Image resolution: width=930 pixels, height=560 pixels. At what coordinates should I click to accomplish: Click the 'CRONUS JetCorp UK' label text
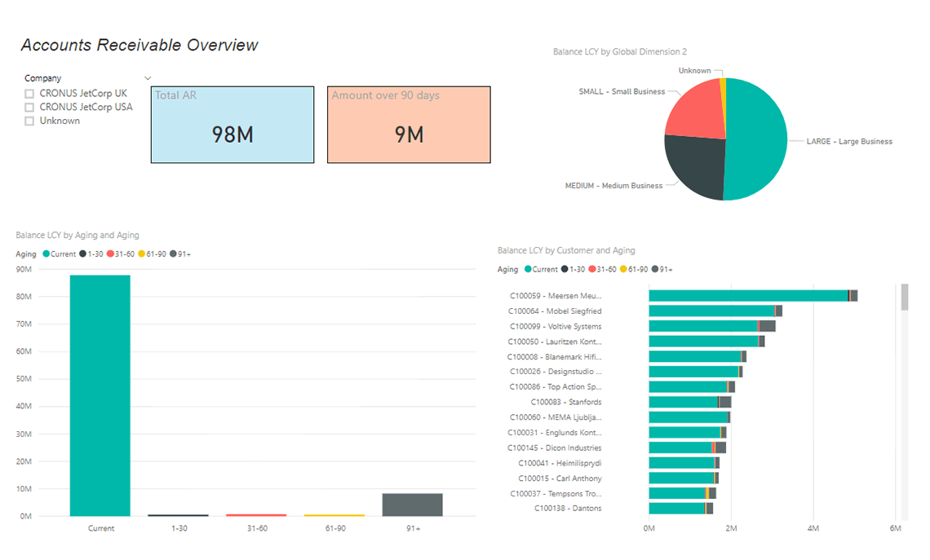click(83, 94)
